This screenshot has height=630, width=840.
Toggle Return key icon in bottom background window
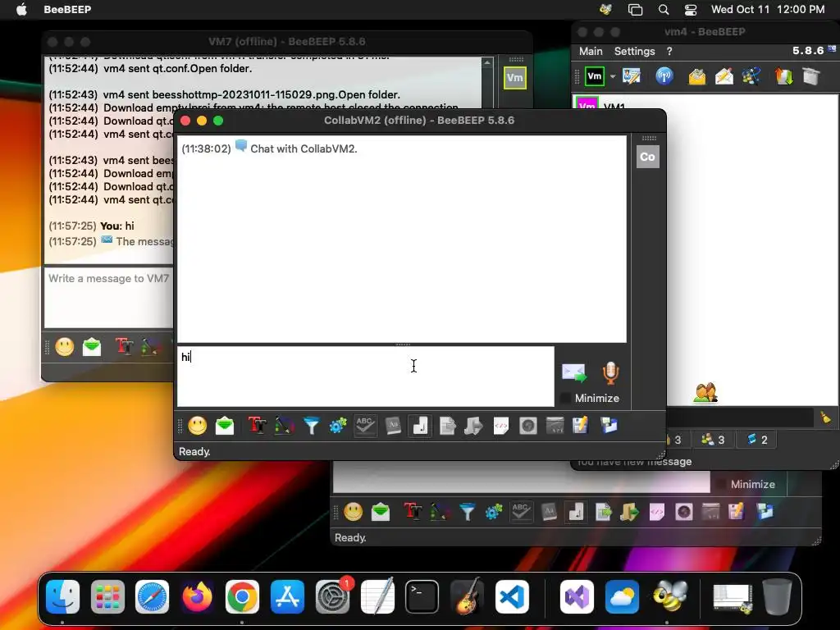pos(576,512)
